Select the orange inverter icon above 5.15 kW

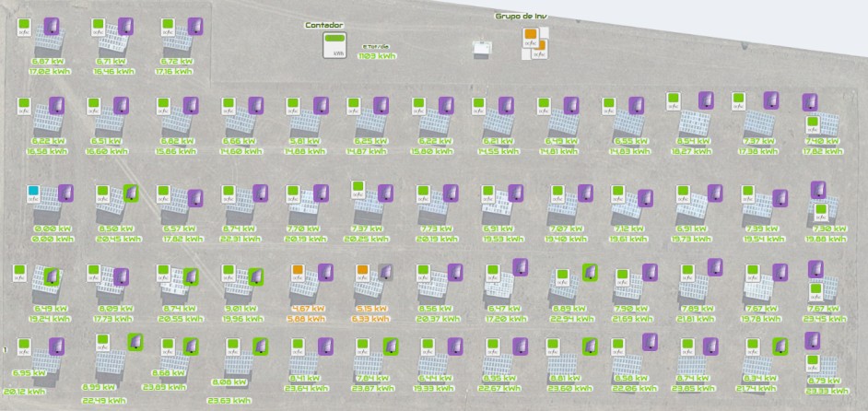[362, 271]
